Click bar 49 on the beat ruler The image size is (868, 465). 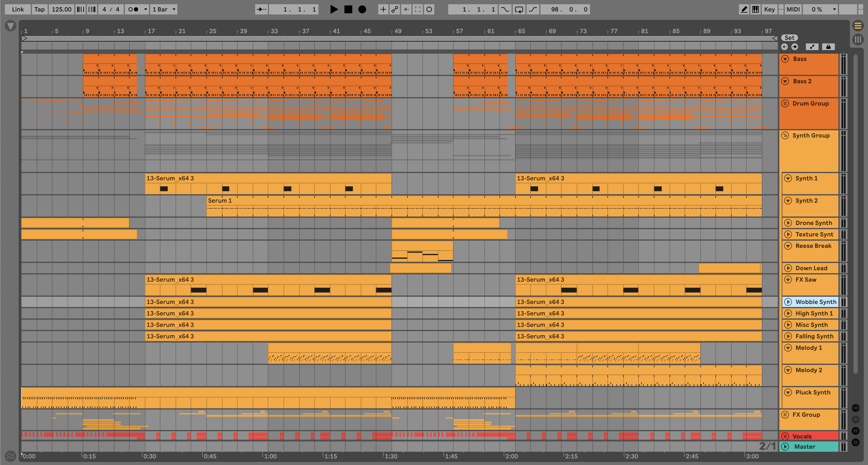(x=397, y=31)
